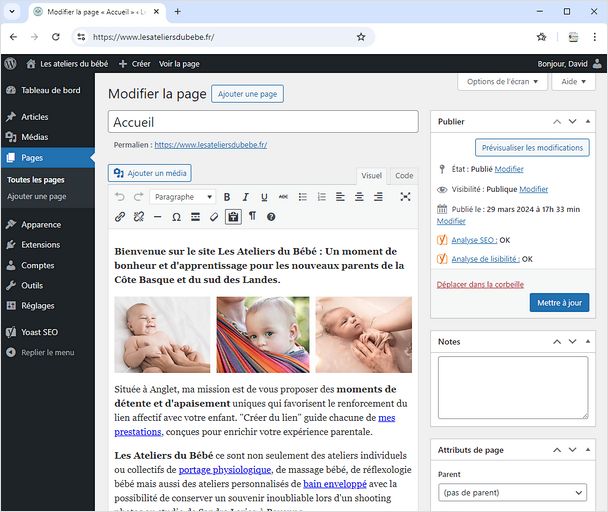Viewport: 608px width, 512px height.
Task: Insert a horizontal line
Action: [157, 217]
